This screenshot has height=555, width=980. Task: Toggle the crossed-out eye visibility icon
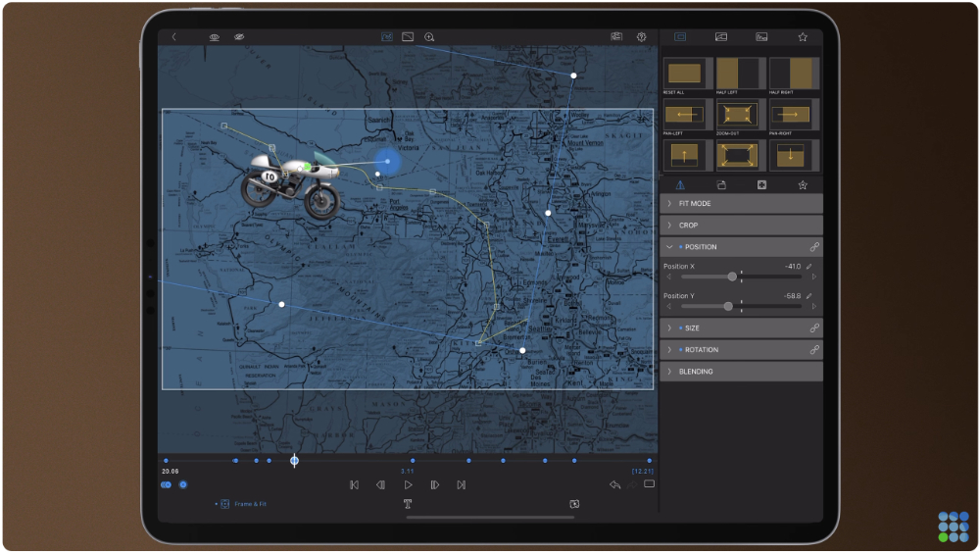239,37
